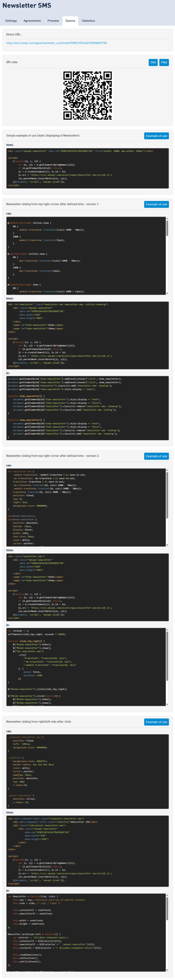Click scroll-down arrow in version 2 JS block
175x980 pixels.
(167, 704)
